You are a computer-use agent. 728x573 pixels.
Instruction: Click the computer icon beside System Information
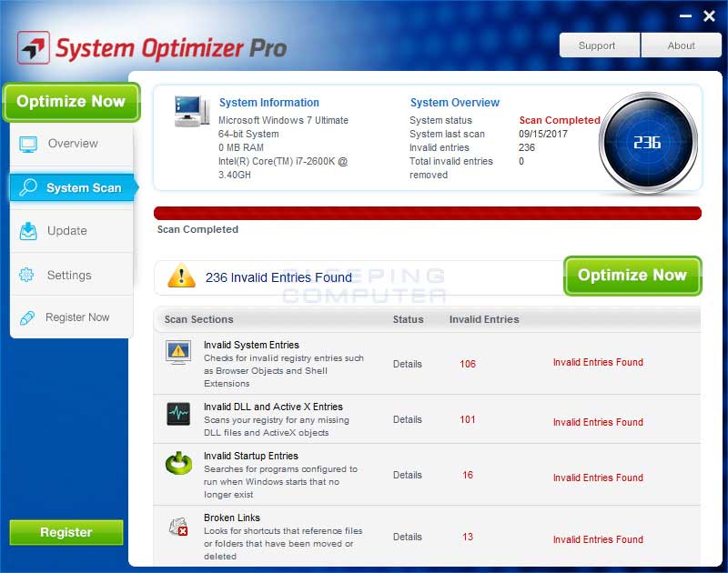(x=192, y=111)
